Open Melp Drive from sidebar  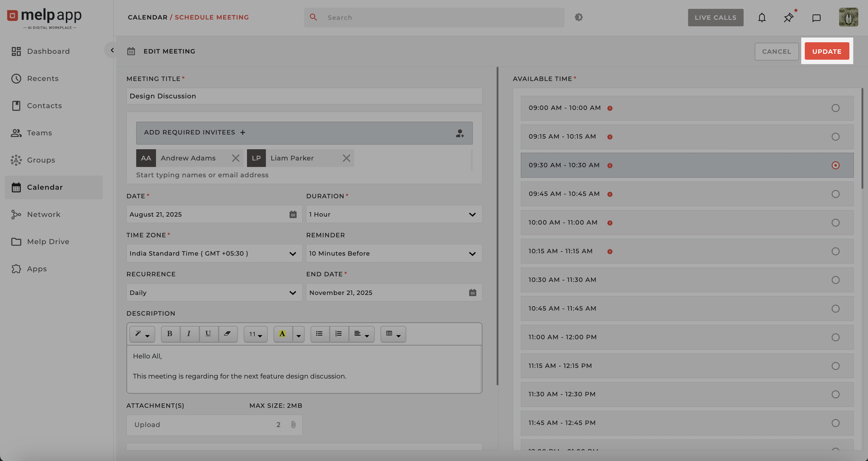[48, 242]
